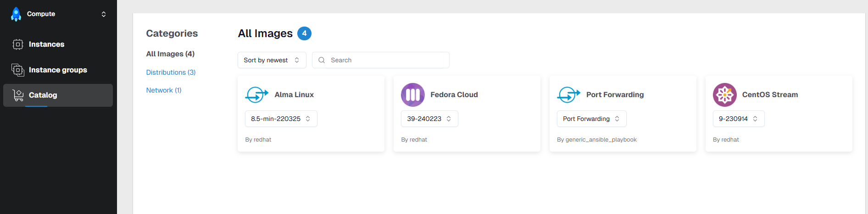Click the Instances chip icon in sidebar
Screen dimensions: 868x214
point(17,44)
